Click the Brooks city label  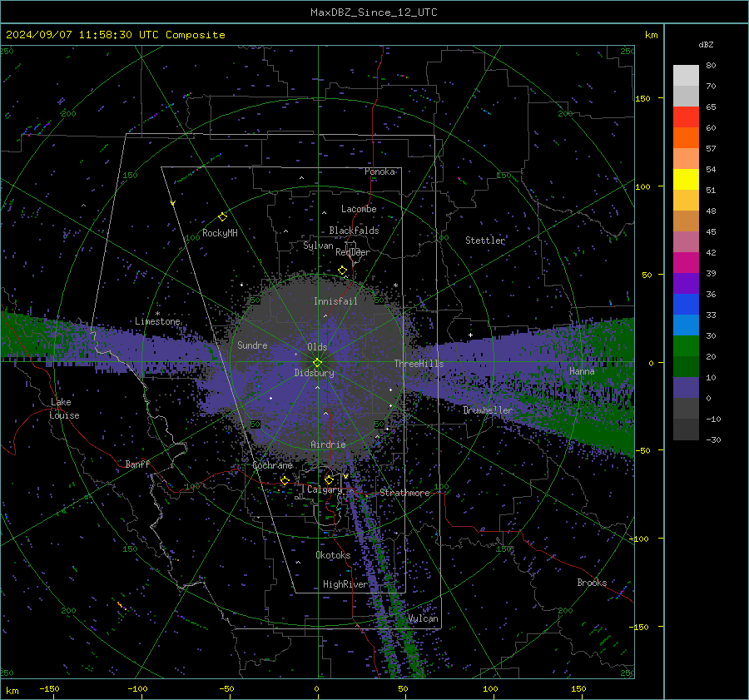[592, 583]
